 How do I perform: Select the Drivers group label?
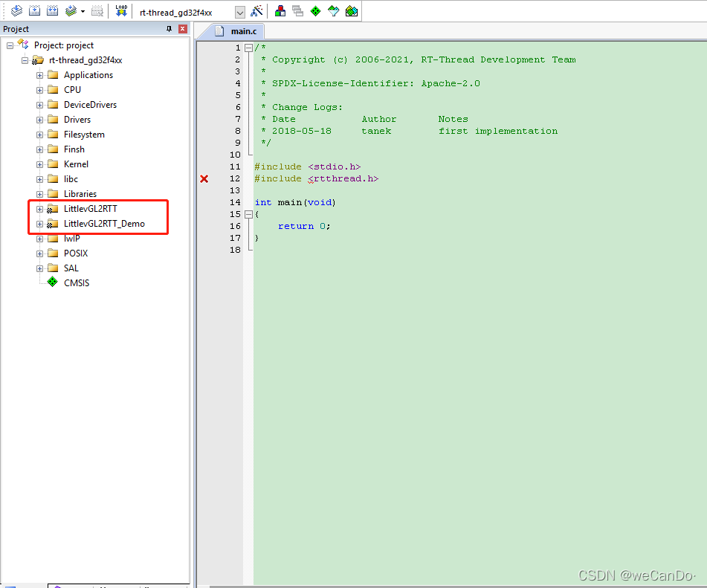click(77, 120)
